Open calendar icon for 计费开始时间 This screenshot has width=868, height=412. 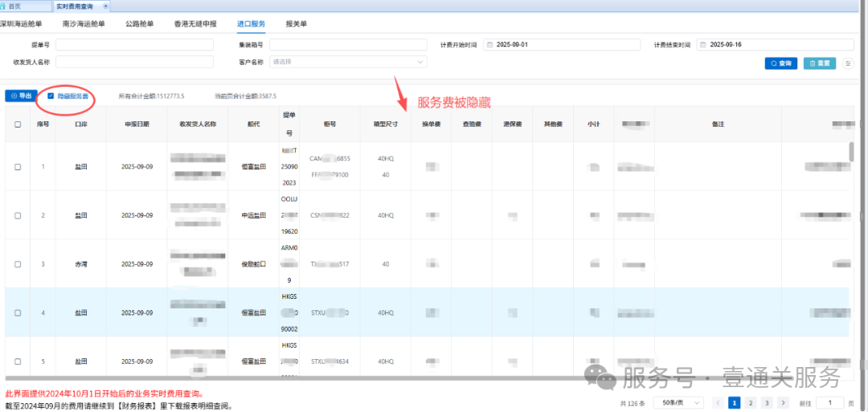[489, 45]
